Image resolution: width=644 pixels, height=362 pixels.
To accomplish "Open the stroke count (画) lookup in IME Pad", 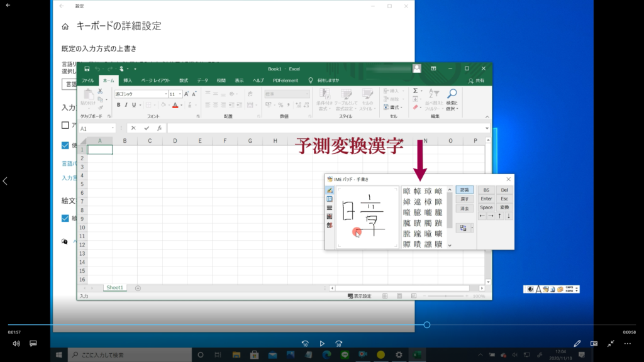I will 330,216.
